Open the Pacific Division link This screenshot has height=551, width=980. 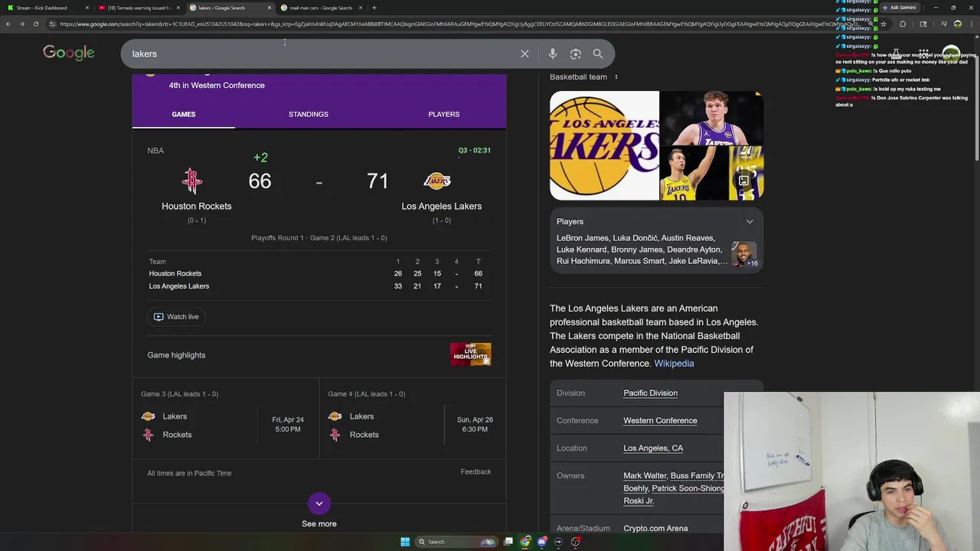click(651, 393)
